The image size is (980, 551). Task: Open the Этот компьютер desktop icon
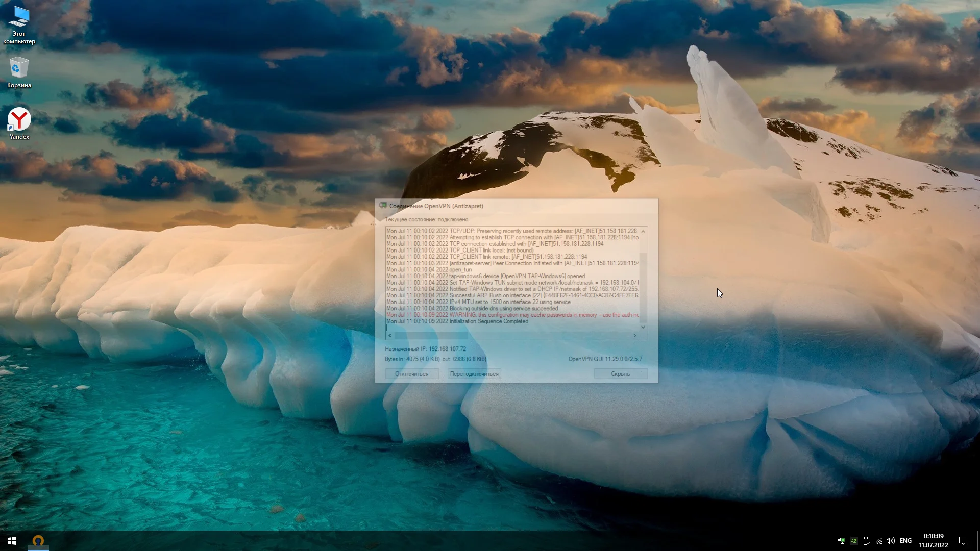[19, 24]
